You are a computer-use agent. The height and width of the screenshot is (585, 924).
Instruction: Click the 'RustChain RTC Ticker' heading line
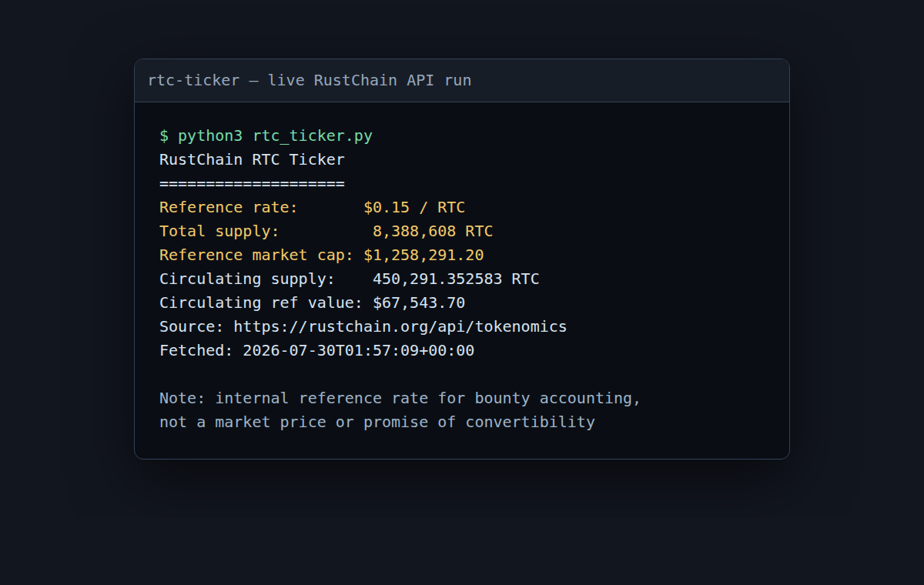(252, 160)
